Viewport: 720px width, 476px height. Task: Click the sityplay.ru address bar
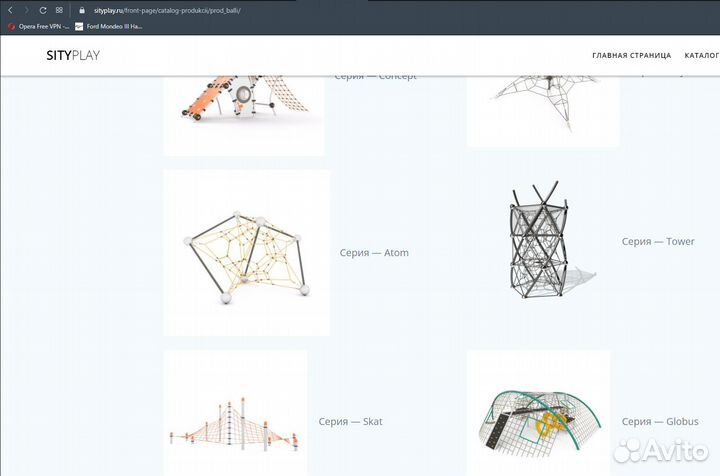[x=167, y=10]
